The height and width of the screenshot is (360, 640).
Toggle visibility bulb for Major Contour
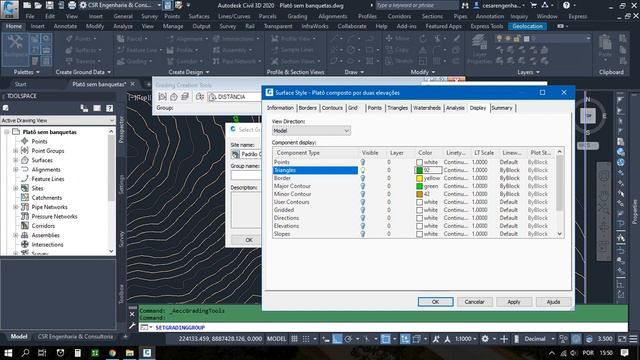coord(362,186)
